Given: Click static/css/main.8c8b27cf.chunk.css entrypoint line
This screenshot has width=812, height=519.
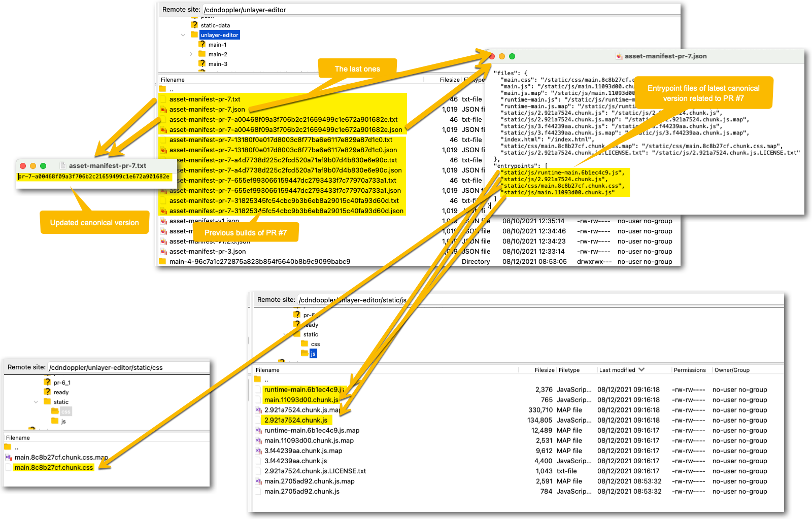Looking at the screenshot, I should [561, 186].
